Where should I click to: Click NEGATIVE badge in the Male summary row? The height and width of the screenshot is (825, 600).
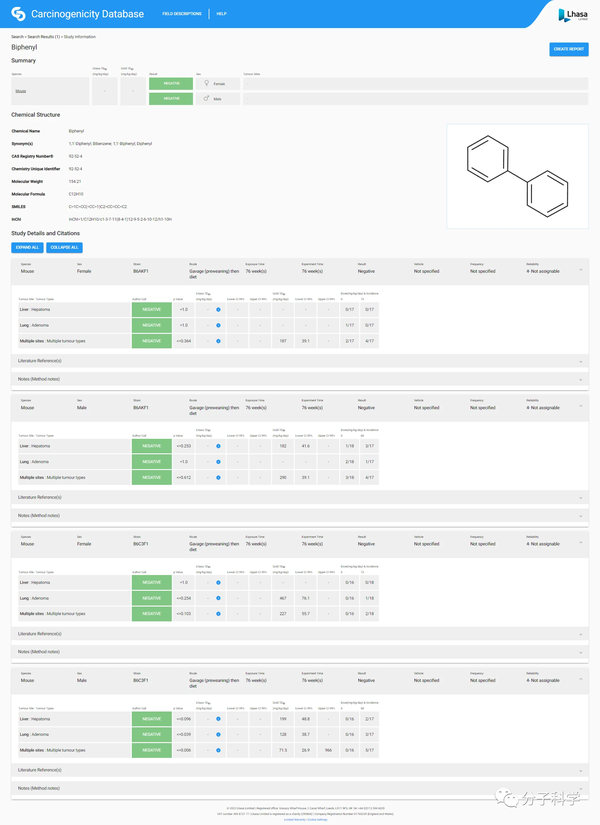point(171,98)
